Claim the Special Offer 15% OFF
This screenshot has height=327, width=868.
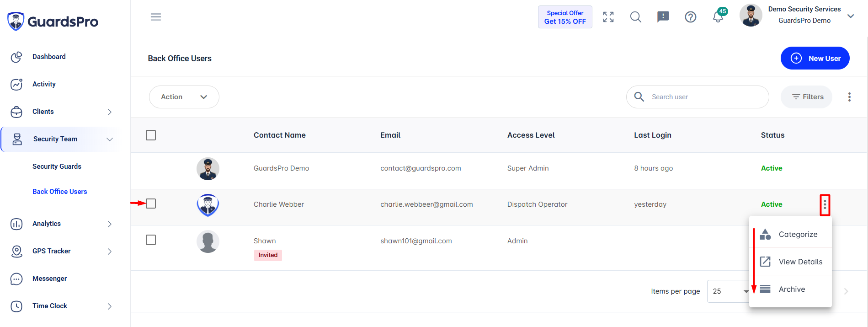pyautogui.click(x=565, y=17)
